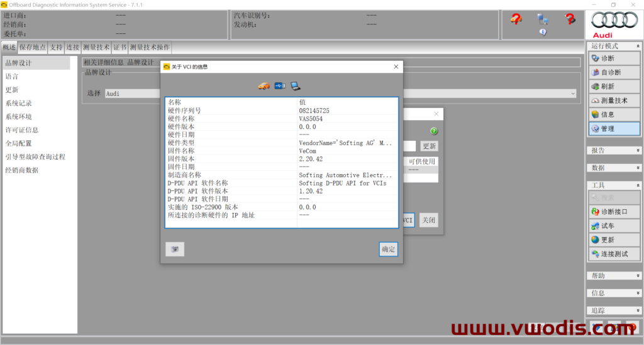The width and height of the screenshot is (644, 345).
Task: Click the 信息 info mode button
Action: [x=614, y=115]
